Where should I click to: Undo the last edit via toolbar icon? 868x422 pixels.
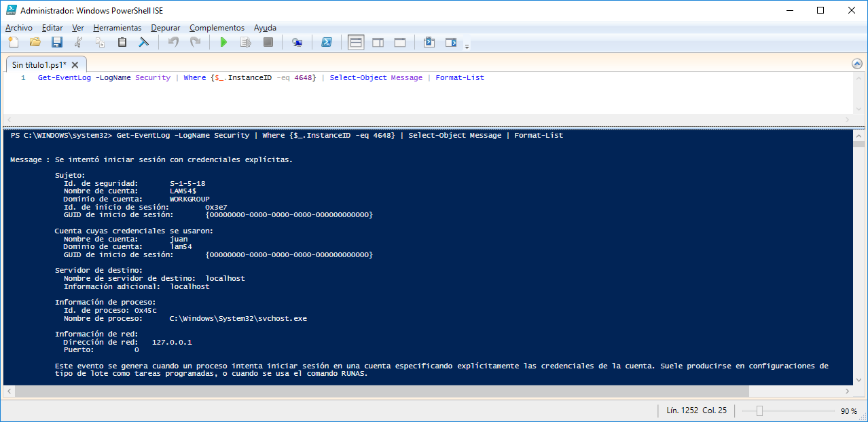[x=173, y=41]
